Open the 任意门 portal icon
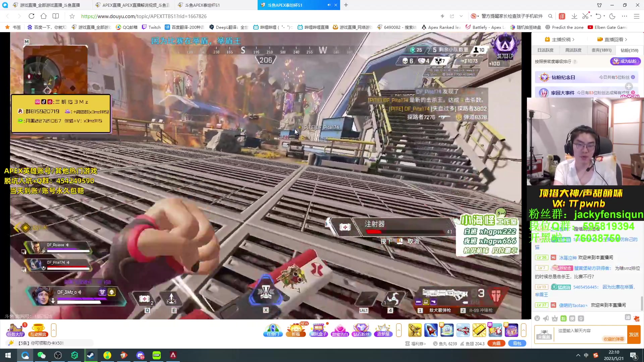The width and height of the screenshot is (644, 362). 273,330
